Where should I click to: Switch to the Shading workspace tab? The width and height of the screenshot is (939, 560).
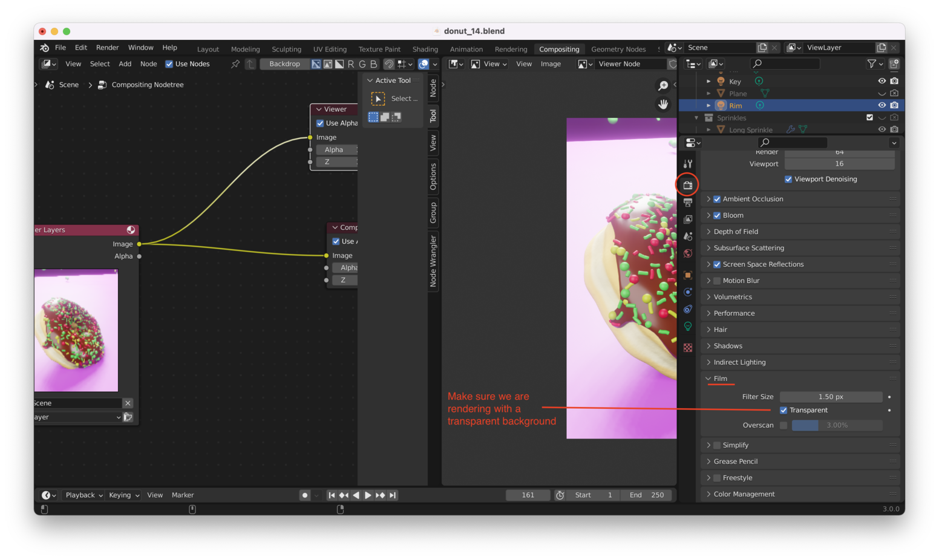click(425, 49)
